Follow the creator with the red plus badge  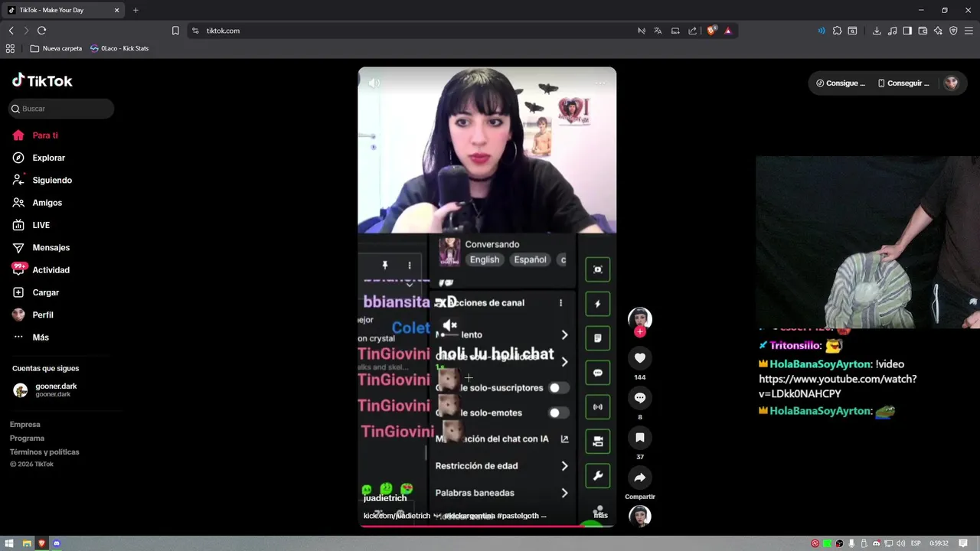point(640,331)
